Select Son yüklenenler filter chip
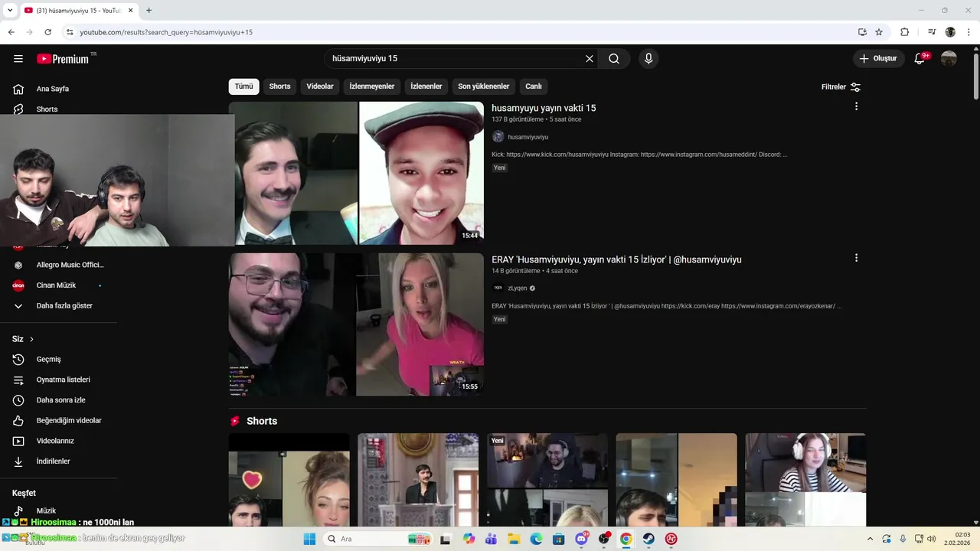 click(483, 86)
